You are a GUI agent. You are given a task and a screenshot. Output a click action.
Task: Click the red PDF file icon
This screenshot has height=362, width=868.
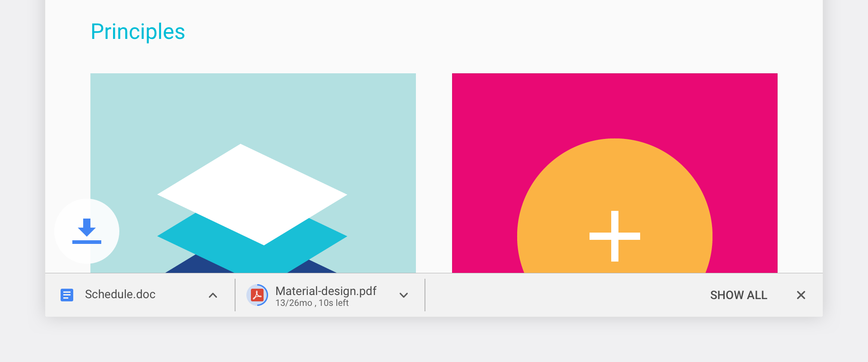257,295
